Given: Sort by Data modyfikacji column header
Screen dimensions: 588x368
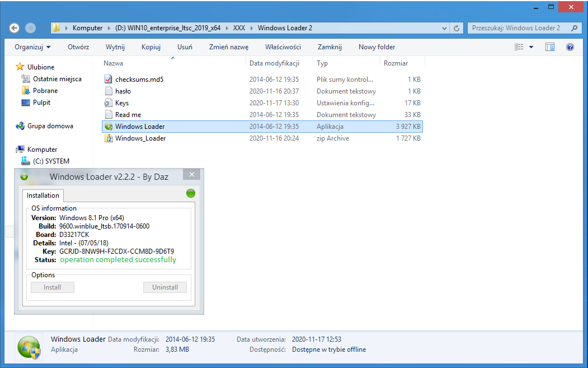Looking at the screenshot, I should coord(275,63).
